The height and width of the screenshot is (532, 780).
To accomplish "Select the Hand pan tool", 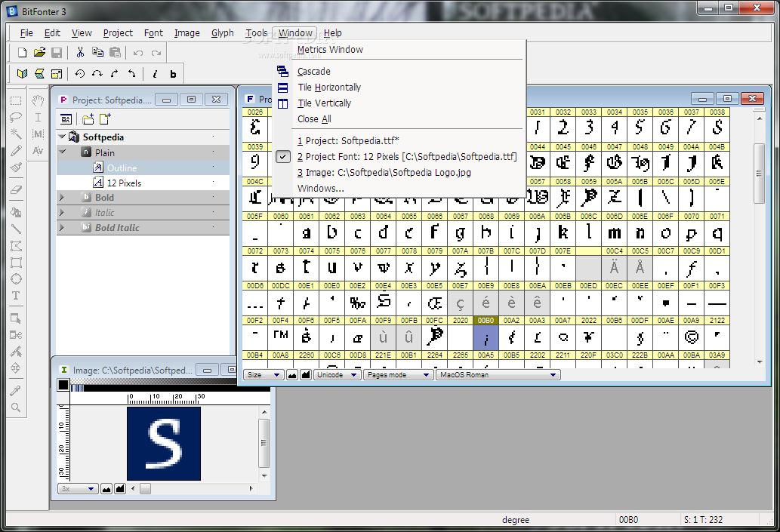I will pyautogui.click(x=38, y=101).
